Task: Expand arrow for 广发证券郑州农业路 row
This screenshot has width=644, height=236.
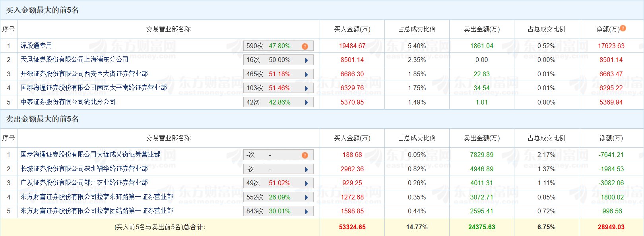Action: click(306, 183)
